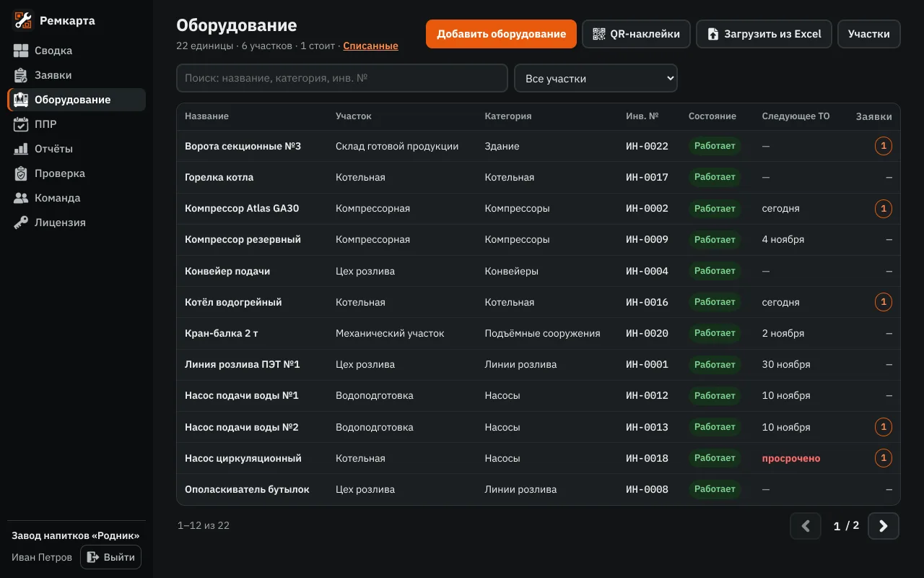Click the equipment search field
The image size is (924, 578).
(x=342, y=78)
